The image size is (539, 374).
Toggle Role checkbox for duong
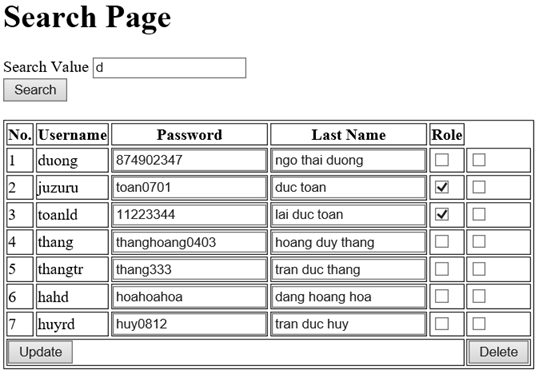442,160
